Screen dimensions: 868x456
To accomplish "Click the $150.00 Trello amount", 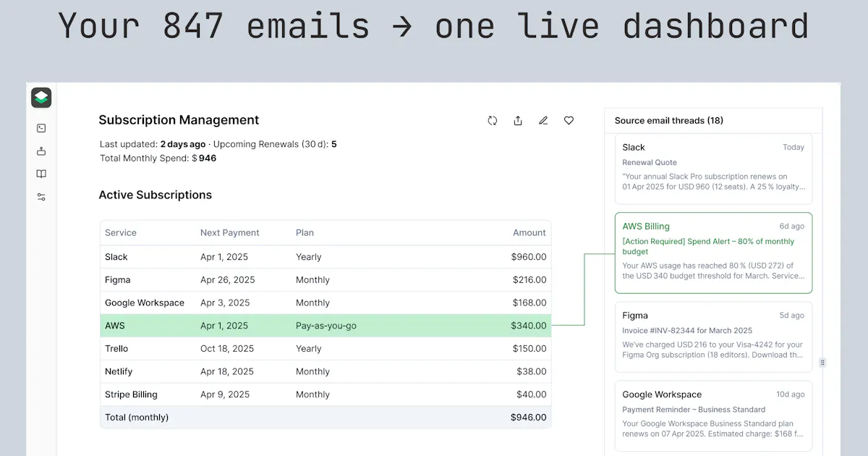I will [x=529, y=349].
